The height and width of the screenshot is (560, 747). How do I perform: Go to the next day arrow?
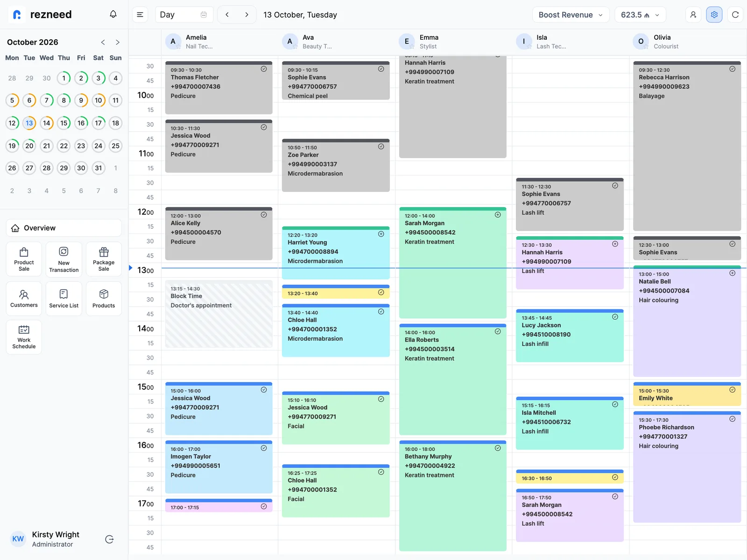247,14
